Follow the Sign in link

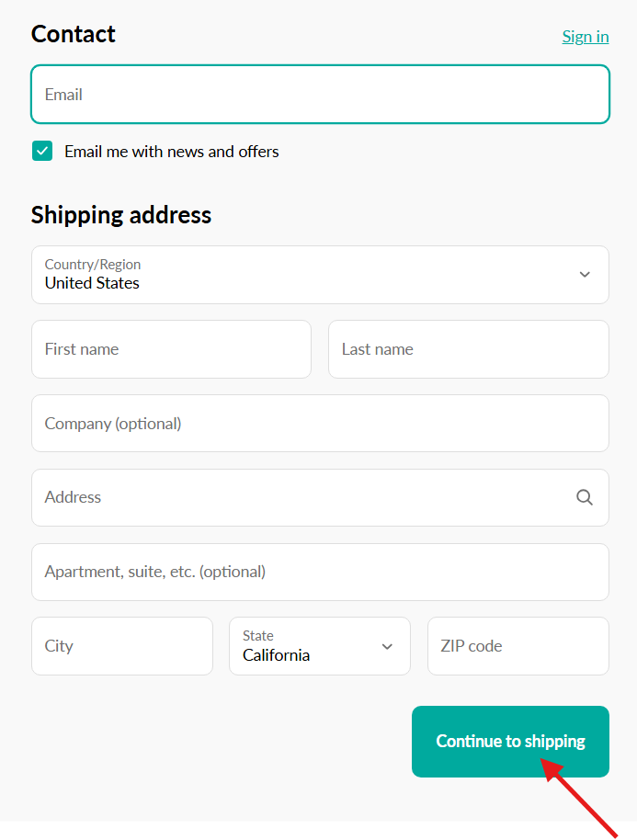click(x=586, y=37)
